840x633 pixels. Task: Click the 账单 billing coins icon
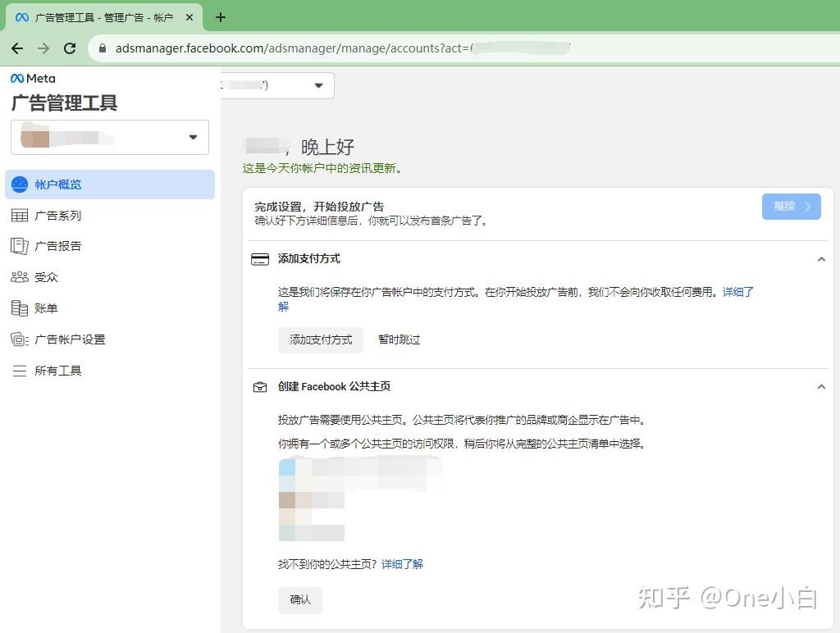(x=20, y=308)
